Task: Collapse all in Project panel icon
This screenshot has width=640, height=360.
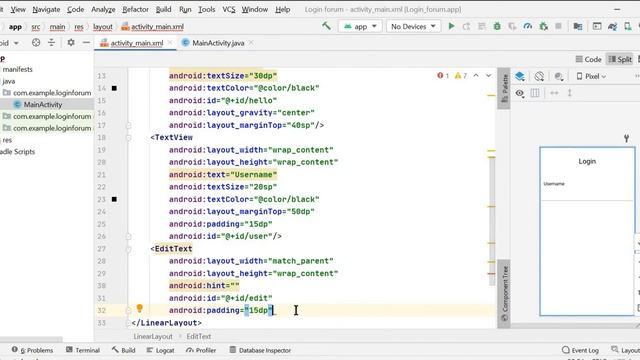Action: click(x=51, y=42)
